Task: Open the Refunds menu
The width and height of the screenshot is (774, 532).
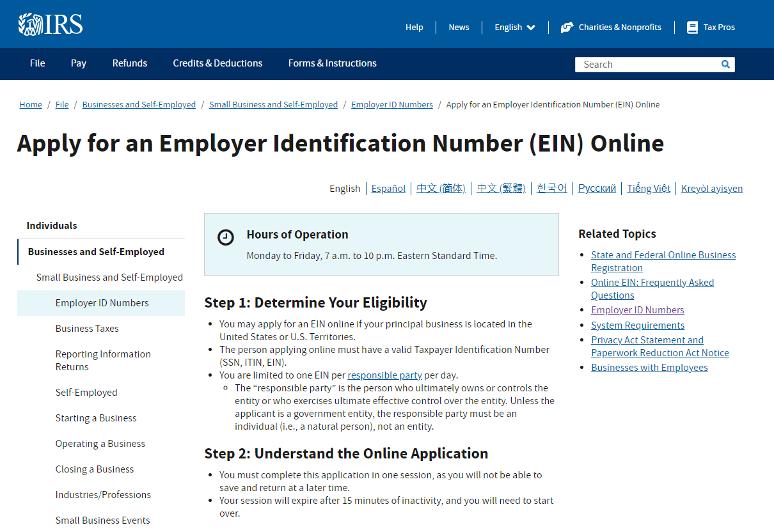Action: [130, 63]
